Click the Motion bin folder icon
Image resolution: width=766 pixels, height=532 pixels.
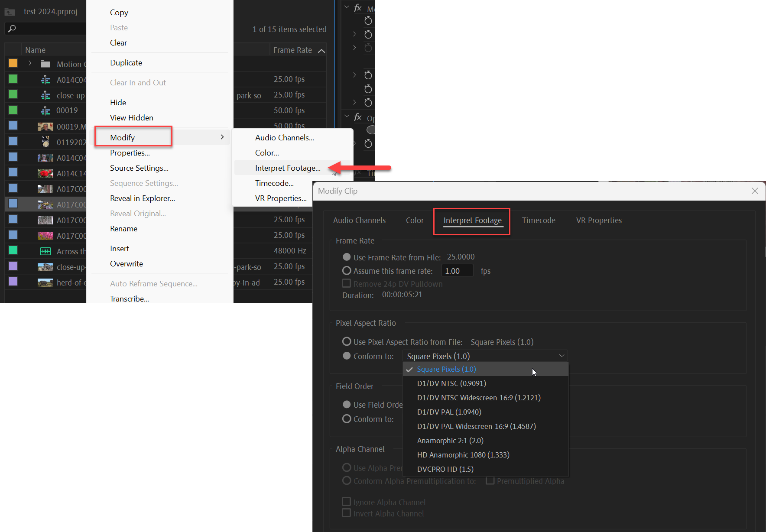(x=45, y=64)
